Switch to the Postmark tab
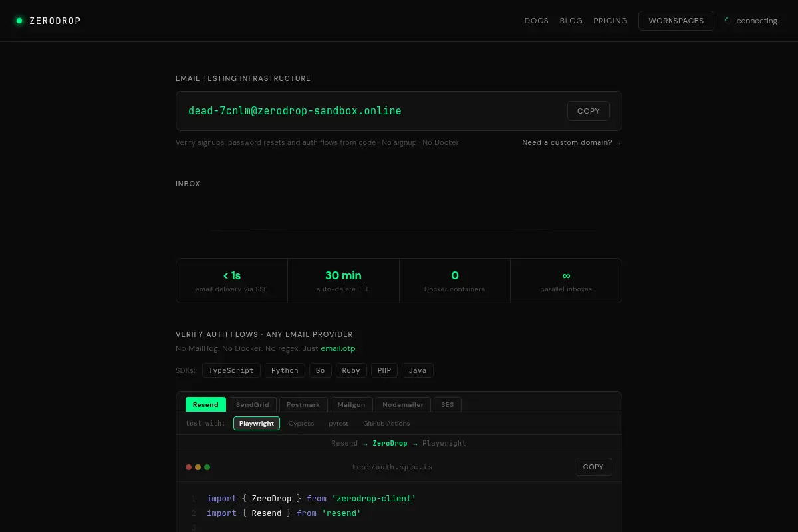This screenshot has height=532, width=798. [x=303, y=404]
